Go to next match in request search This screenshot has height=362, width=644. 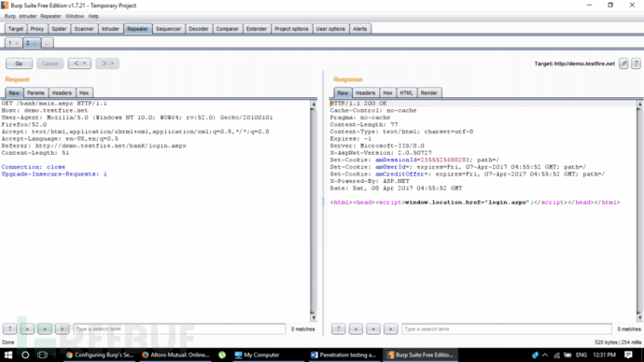pos(62,328)
